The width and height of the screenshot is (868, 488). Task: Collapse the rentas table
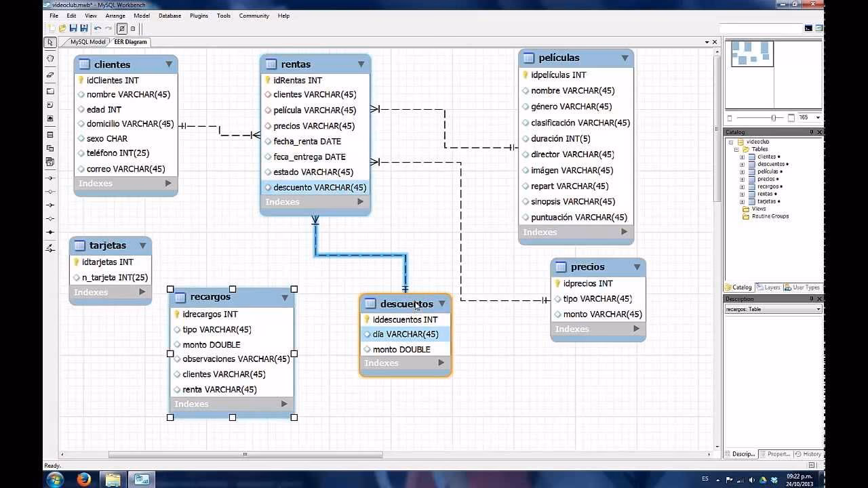[361, 64]
